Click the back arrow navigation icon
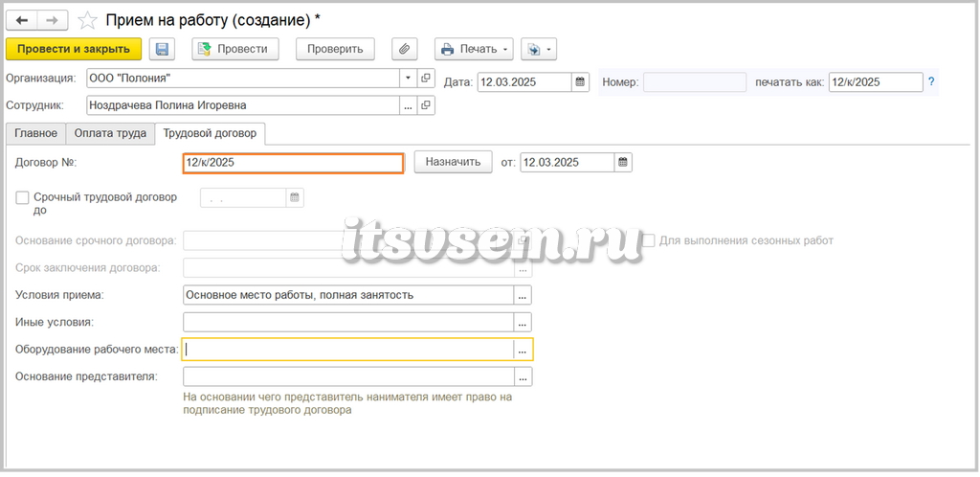 pyautogui.click(x=22, y=20)
